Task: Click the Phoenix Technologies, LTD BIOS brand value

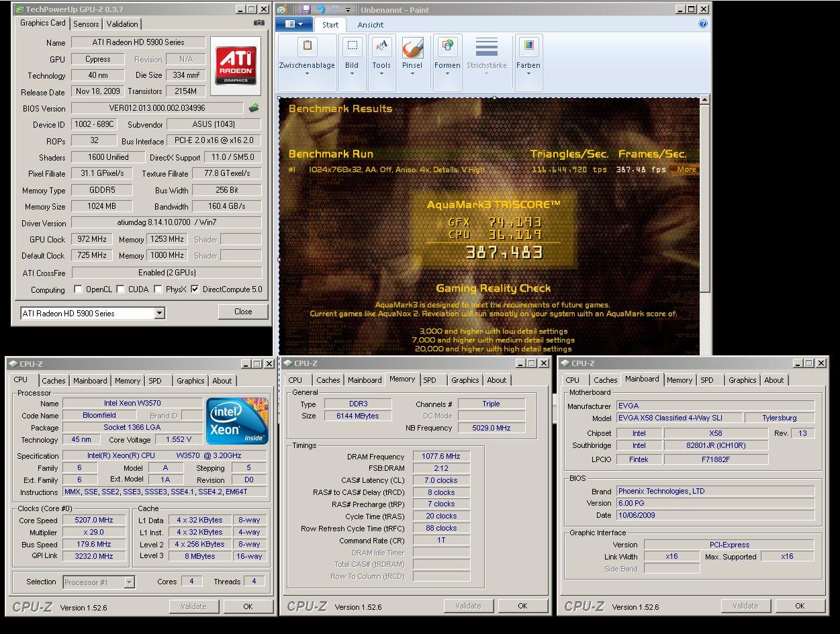Action: point(715,491)
